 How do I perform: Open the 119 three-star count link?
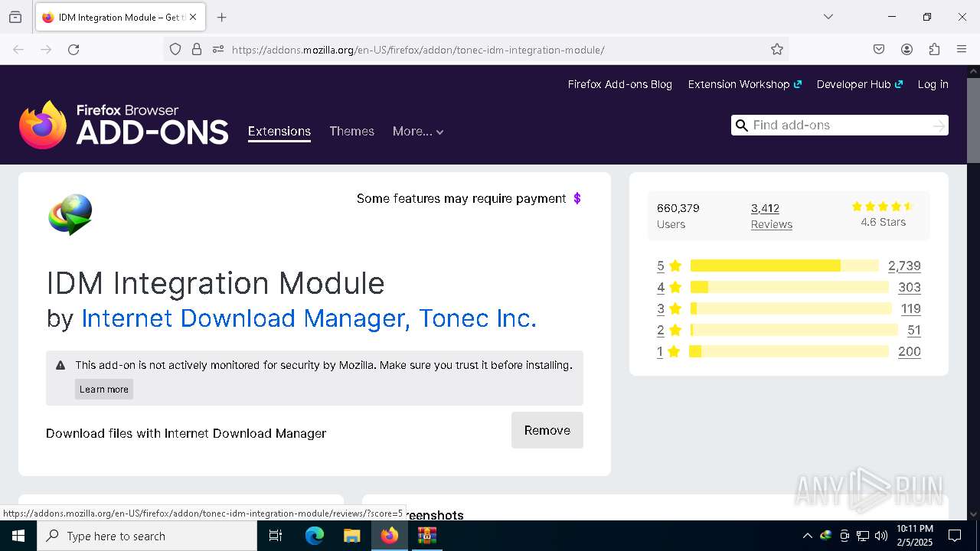[x=910, y=308]
